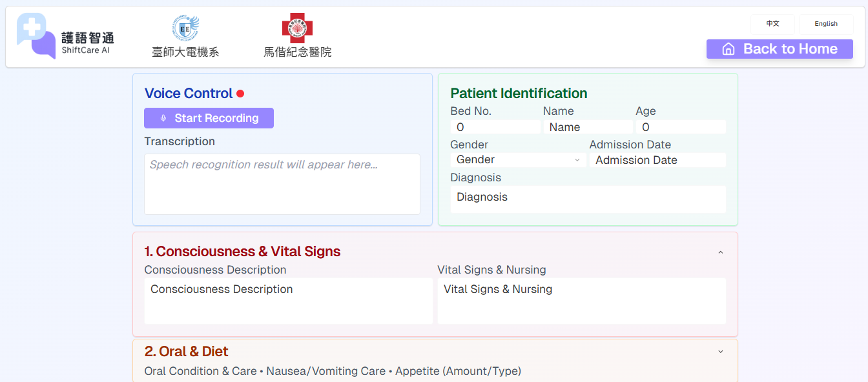Click the Vital Signs & Nursing text box
Image resolution: width=868 pixels, height=382 pixels.
point(581,301)
